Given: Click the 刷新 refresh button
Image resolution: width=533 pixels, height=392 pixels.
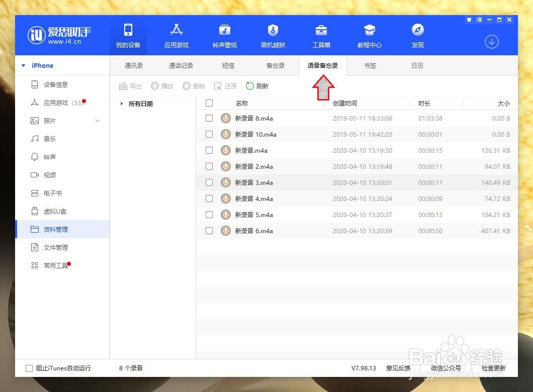Looking at the screenshot, I should click(x=257, y=86).
